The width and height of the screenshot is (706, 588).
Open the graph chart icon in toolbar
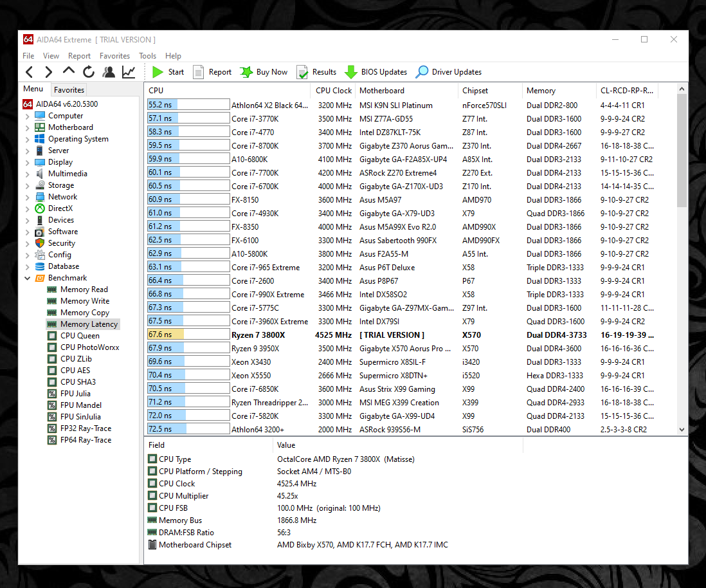click(x=129, y=71)
